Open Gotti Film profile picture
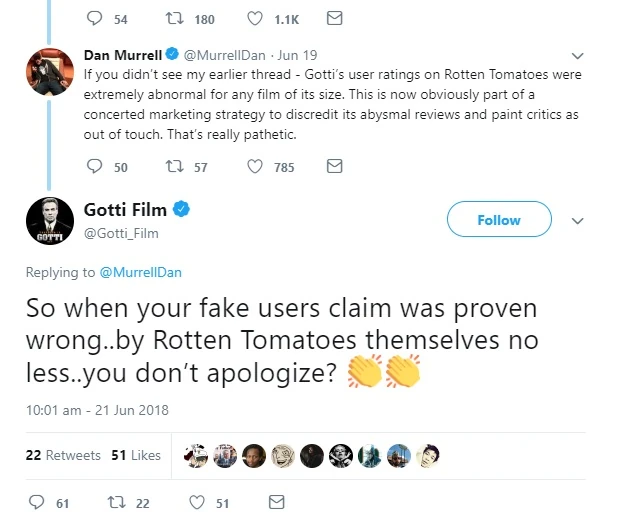The image size is (619, 527). pos(49,220)
